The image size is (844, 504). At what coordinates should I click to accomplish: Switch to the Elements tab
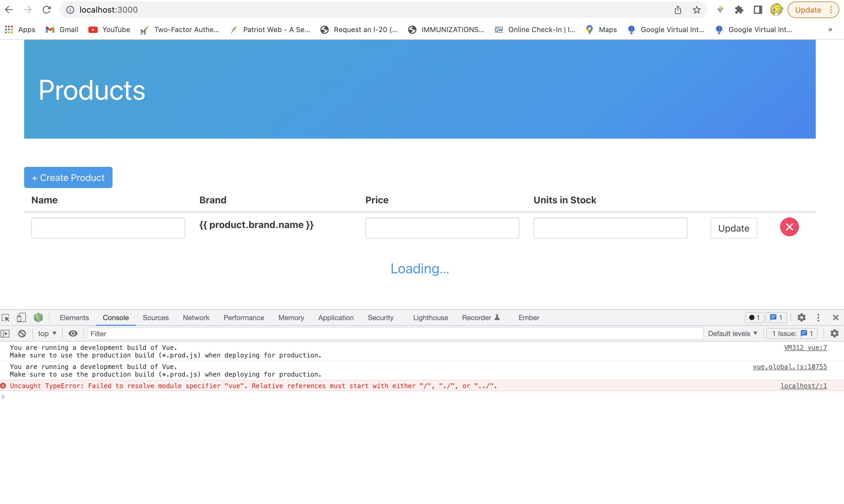(74, 317)
